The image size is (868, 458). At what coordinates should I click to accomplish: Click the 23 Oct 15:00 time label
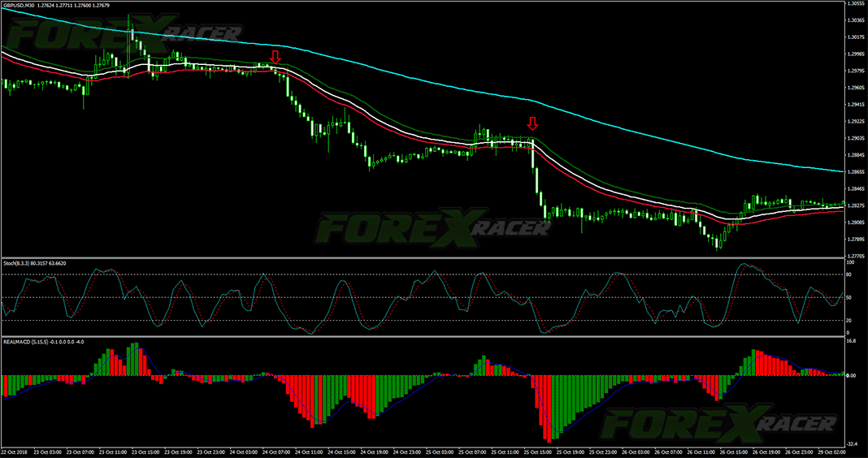pos(146,452)
